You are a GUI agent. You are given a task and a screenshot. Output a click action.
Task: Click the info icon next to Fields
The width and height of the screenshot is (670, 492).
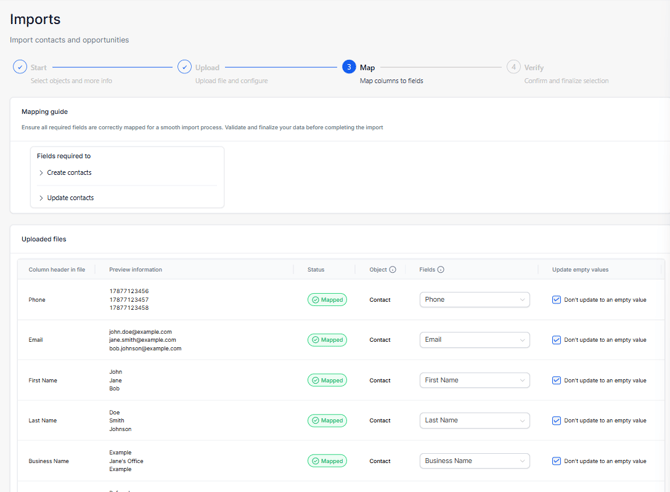click(441, 270)
